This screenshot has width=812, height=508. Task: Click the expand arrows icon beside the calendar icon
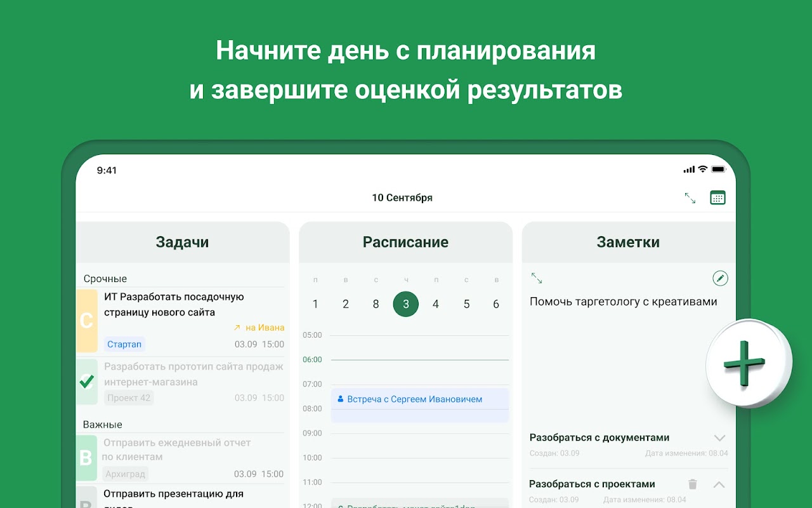(x=690, y=198)
